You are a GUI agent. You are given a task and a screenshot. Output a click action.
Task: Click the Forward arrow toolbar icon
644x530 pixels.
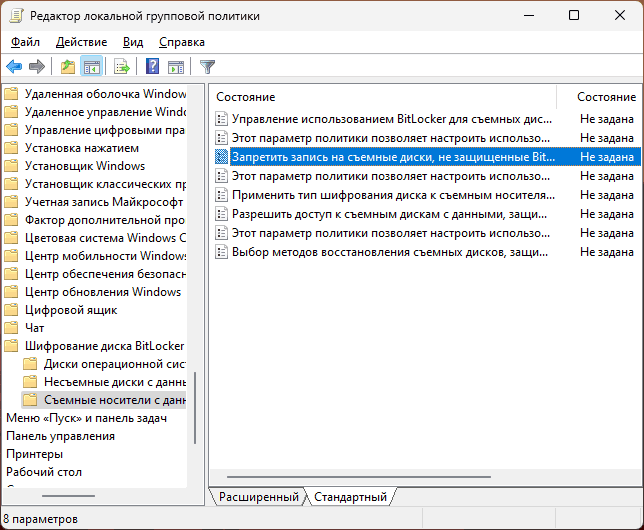click(x=37, y=66)
